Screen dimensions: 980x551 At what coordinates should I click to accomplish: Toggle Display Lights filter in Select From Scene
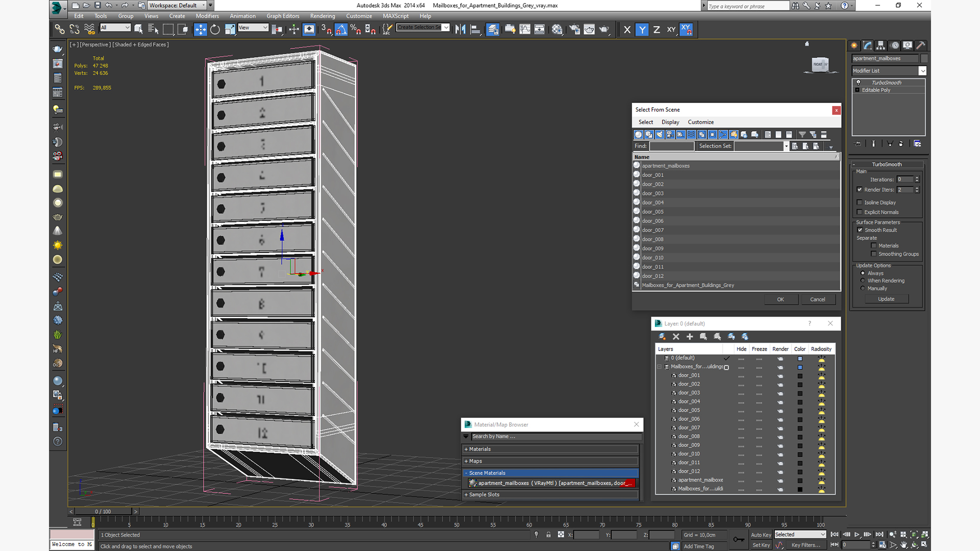click(659, 135)
